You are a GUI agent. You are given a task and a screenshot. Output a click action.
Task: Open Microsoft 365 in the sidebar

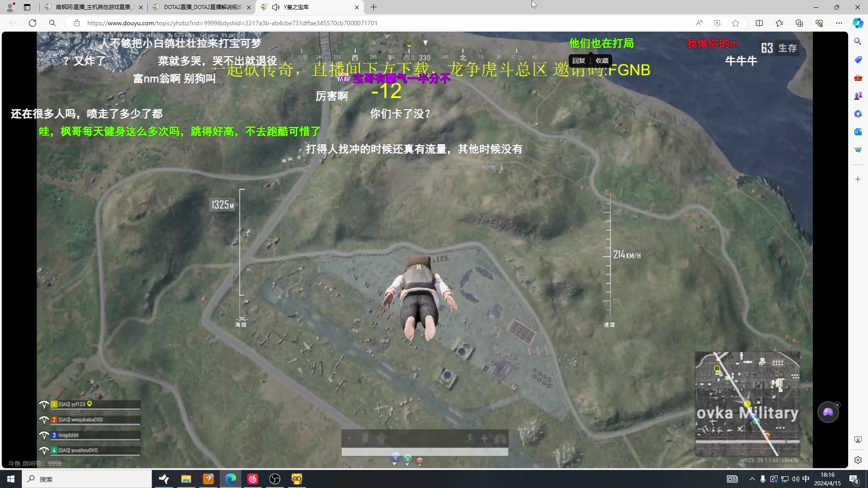[x=858, y=114]
